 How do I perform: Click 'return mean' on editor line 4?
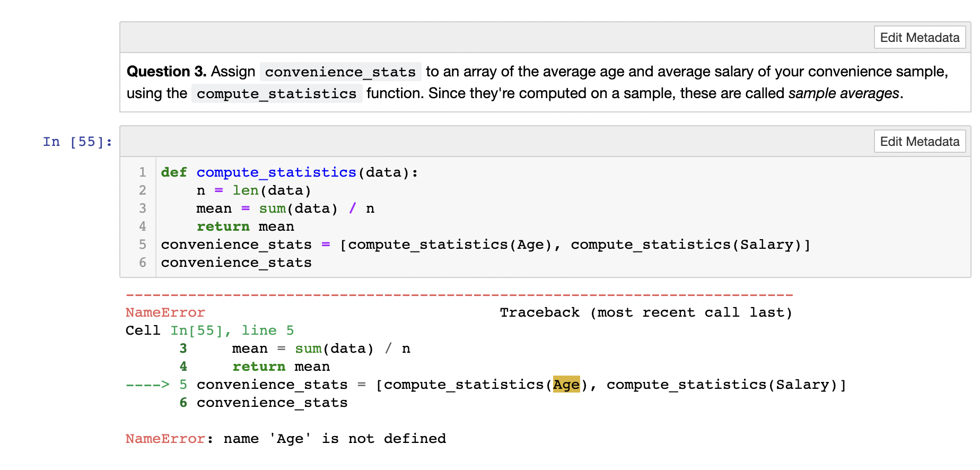click(x=245, y=227)
